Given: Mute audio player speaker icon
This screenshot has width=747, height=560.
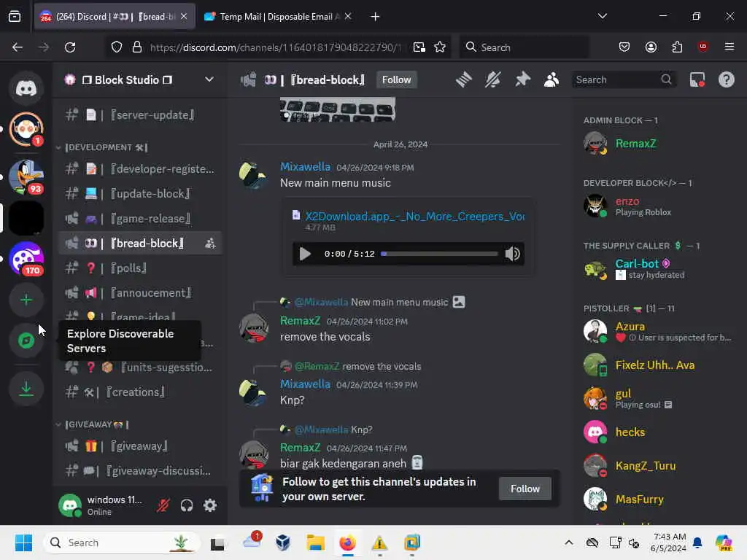Looking at the screenshot, I should point(513,254).
